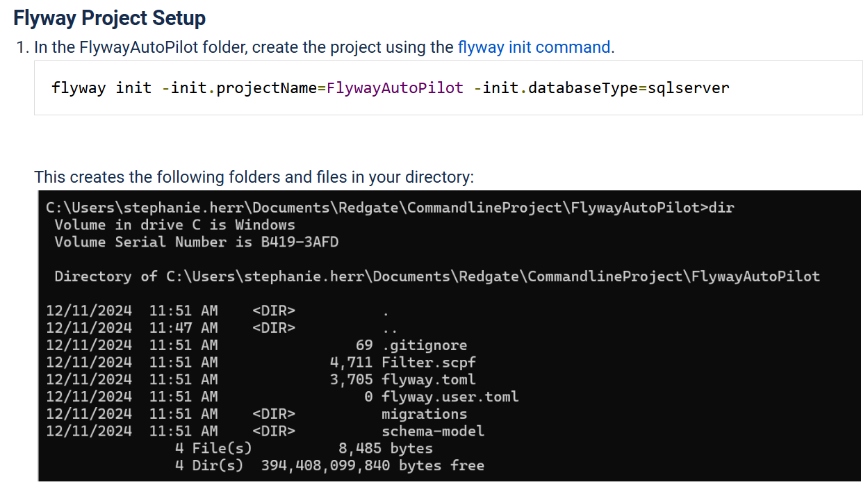Click "sqlserver" in the code snippet
The image size is (868, 496).
688,88
